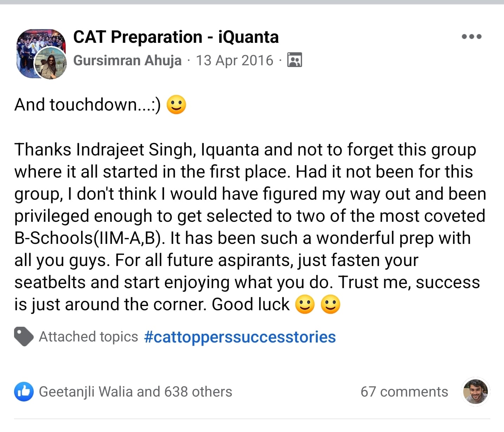View Geetanjli Walia and 638 others list

135,392
